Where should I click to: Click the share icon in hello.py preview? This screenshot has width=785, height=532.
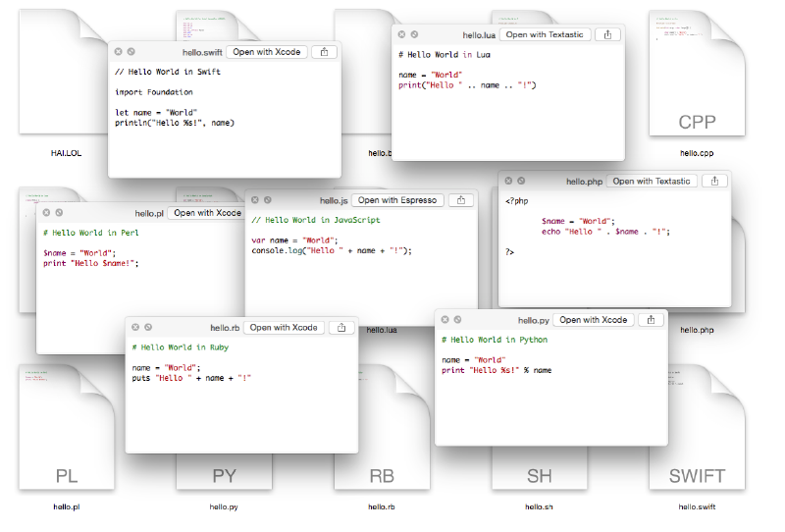652,320
